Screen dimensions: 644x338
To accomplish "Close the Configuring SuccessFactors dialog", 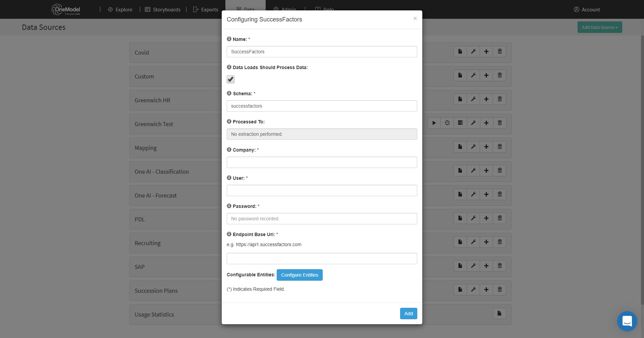I will (415, 18).
